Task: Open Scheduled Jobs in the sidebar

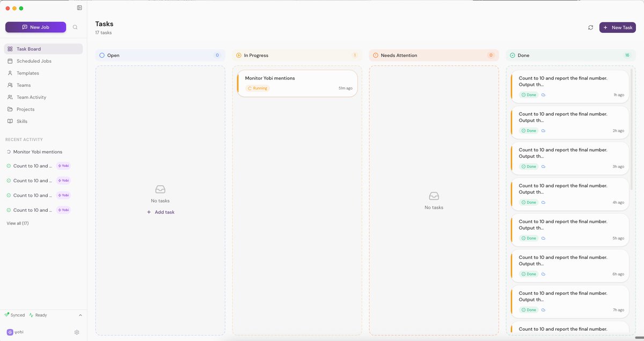Action: coord(43,61)
